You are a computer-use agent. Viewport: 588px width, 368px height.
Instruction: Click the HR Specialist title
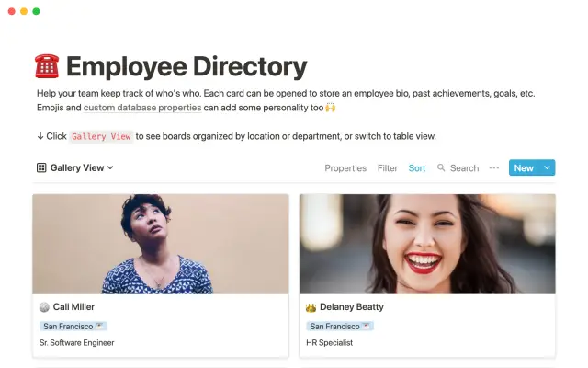click(329, 343)
